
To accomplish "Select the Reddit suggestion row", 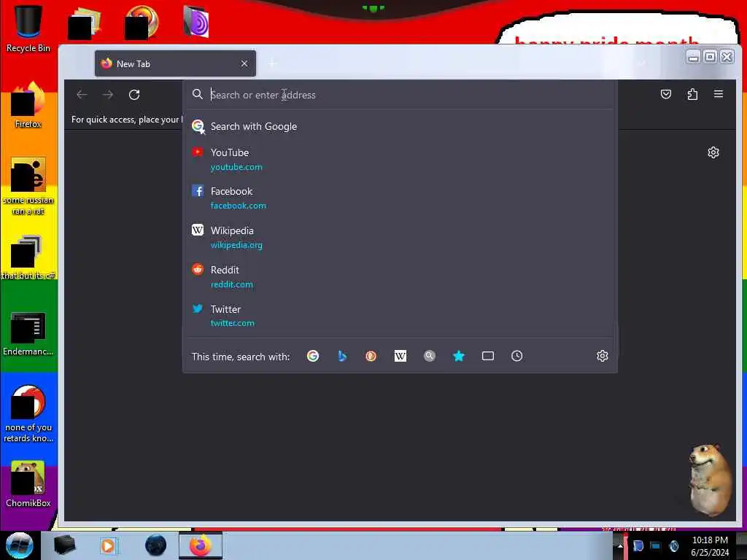I will (400, 276).
